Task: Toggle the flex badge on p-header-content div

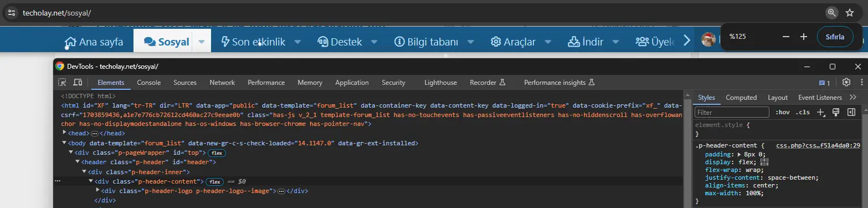Action: click(x=214, y=181)
